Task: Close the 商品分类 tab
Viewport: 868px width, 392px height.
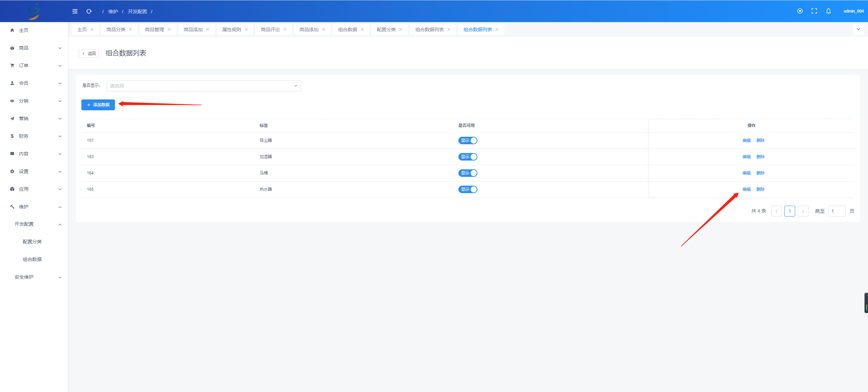Action: (x=131, y=30)
